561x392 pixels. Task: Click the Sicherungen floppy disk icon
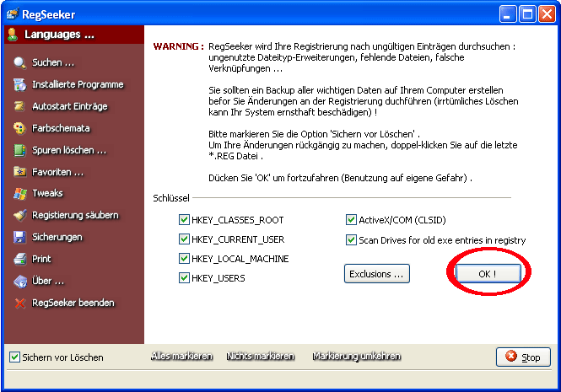19,237
